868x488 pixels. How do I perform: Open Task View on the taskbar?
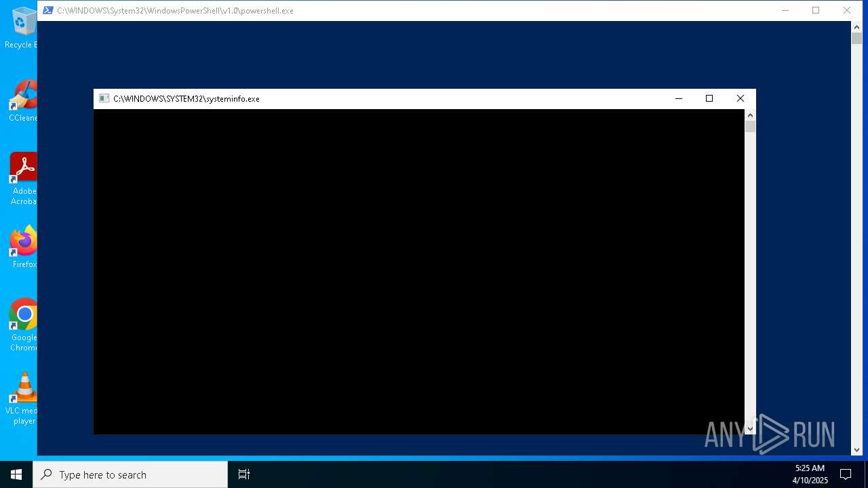coord(244,474)
